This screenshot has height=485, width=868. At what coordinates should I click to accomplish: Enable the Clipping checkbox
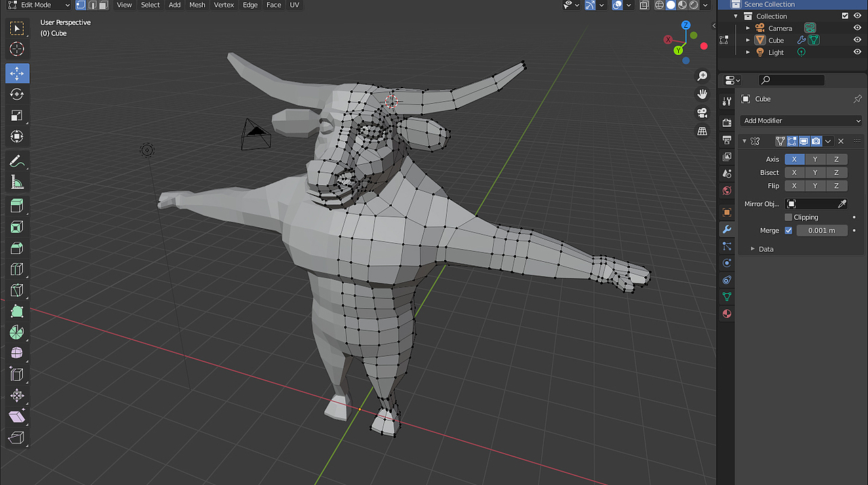pyautogui.click(x=788, y=217)
